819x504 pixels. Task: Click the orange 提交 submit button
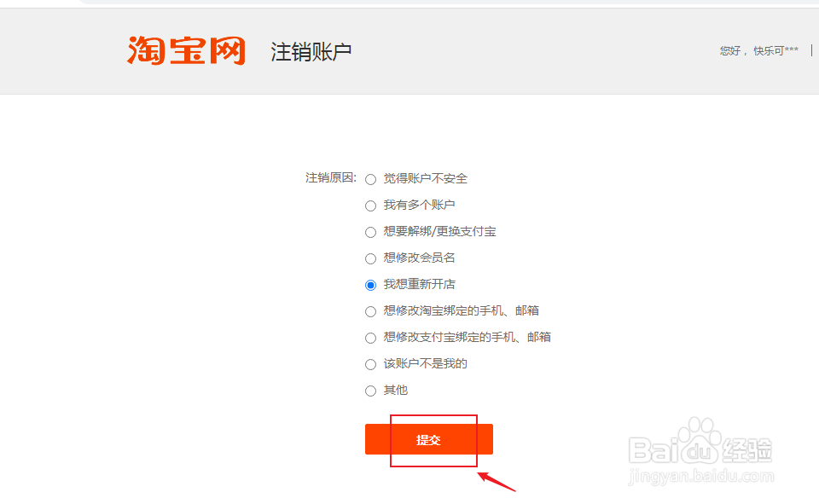click(x=429, y=439)
